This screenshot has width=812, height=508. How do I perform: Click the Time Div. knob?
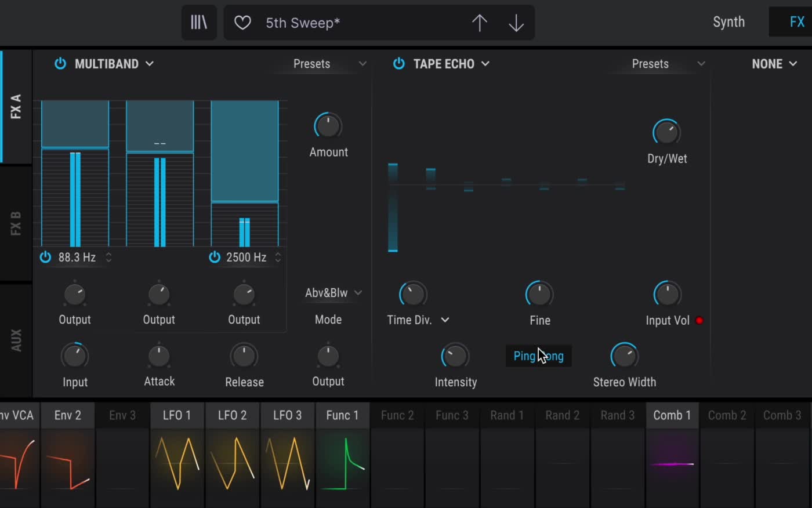point(413,295)
